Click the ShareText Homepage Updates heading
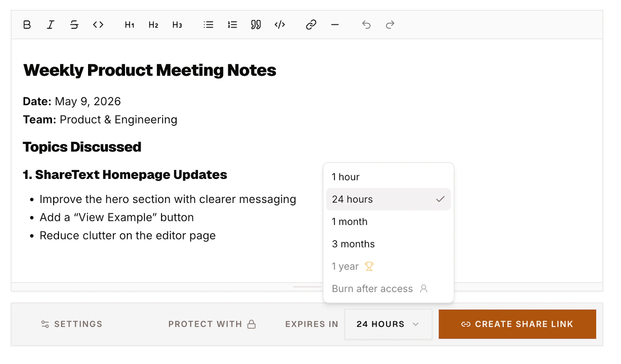This screenshot has height=364, width=621. pos(125,175)
